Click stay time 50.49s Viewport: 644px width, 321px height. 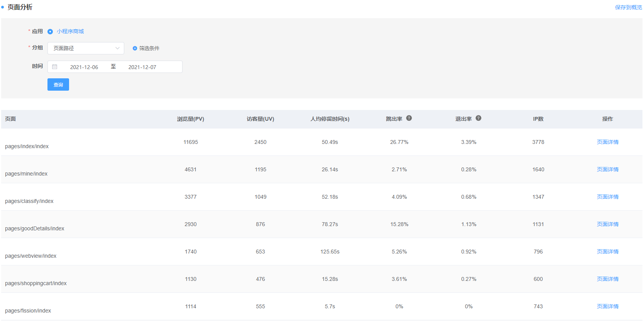click(x=330, y=142)
